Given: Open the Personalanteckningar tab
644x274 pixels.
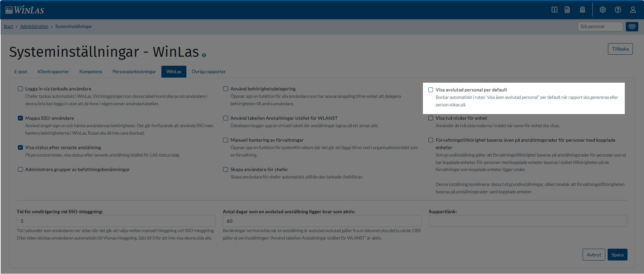Looking at the screenshot, I should [134, 72].
